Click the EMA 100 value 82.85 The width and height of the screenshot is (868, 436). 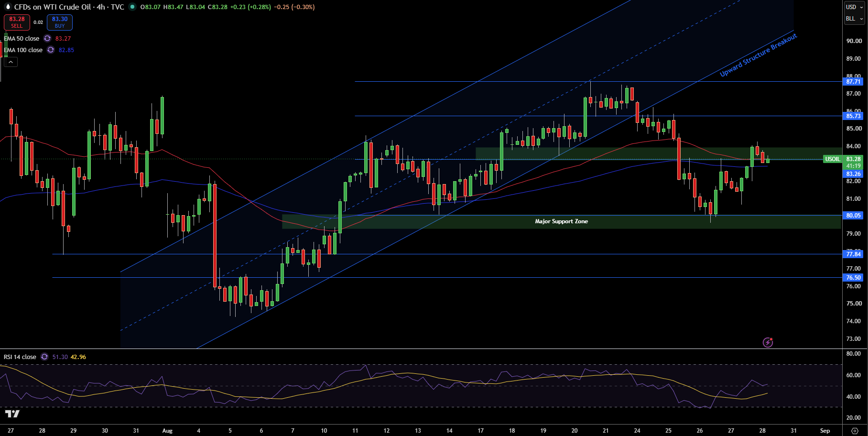[66, 50]
